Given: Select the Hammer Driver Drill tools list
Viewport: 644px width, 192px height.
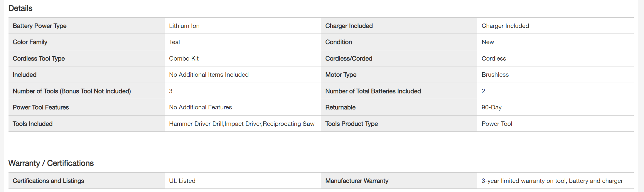Looking at the screenshot, I should point(242,124).
